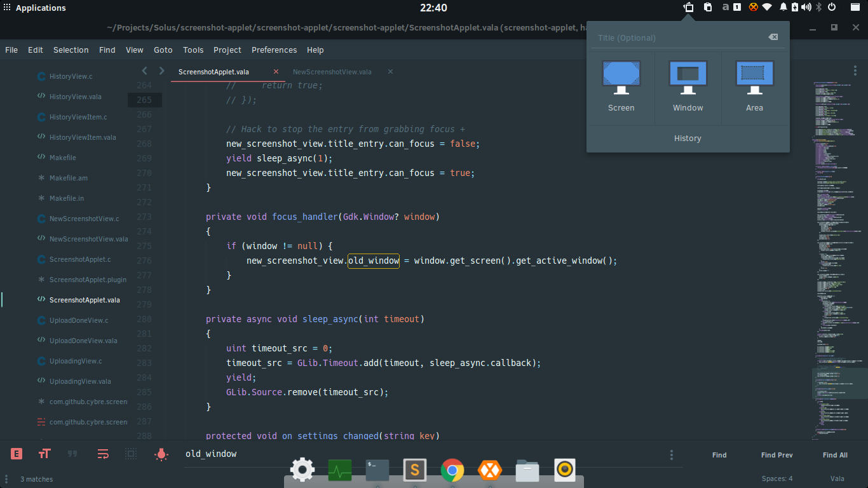Screen dimensions: 868x488
Task: Choose Area capture mode
Action: coord(754,88)
